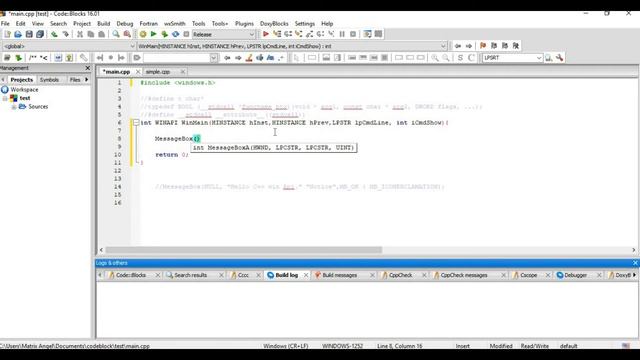Click the Copy icon in the toolbar
This screenshot has height=360, width=640.
91,34
